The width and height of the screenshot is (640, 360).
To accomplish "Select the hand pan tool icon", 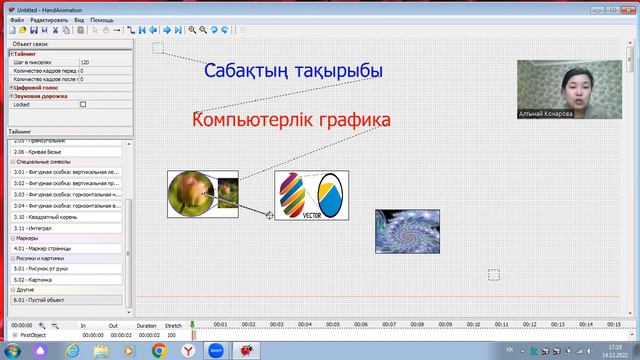I will coord(106,30).
